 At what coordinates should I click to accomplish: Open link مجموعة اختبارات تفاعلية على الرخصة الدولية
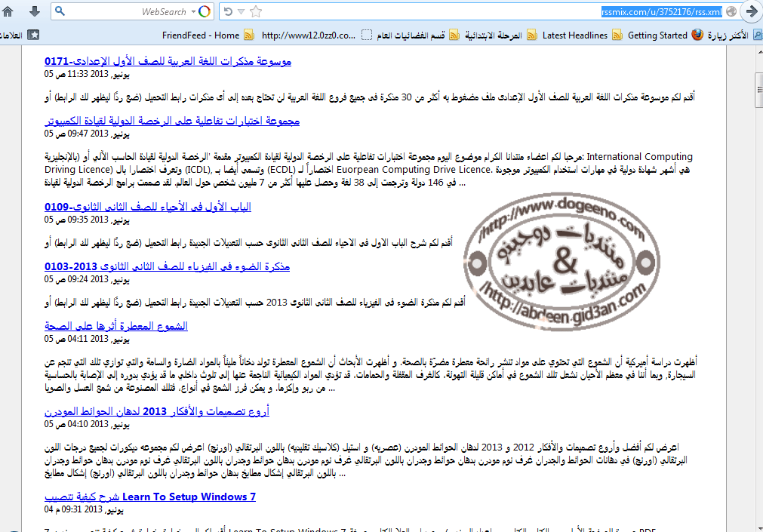(172, 121)
